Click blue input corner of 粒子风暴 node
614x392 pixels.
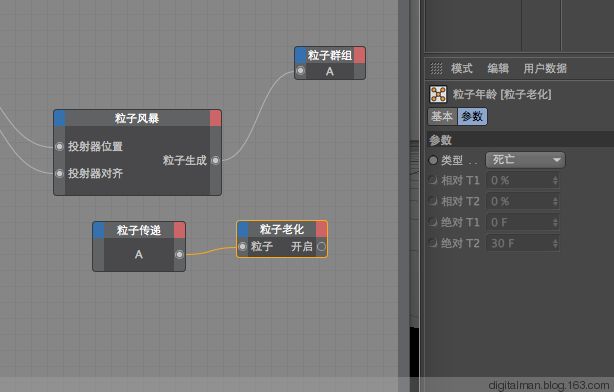[60, 118]
